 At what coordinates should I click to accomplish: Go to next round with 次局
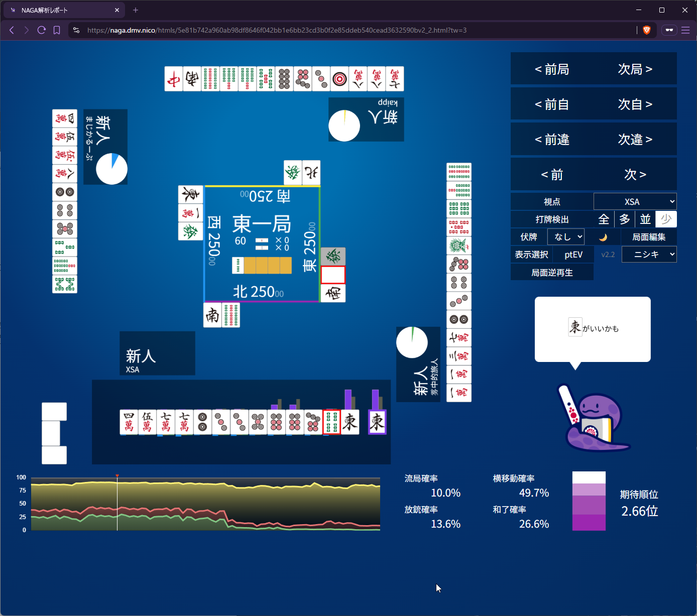coord(635,69)
